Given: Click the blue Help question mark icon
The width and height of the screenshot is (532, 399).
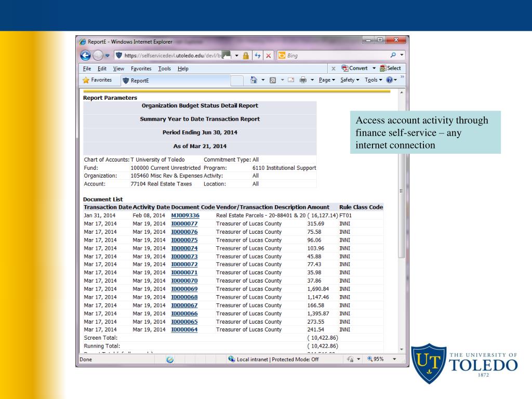Looking at the screenshot, I should [390, 80].
